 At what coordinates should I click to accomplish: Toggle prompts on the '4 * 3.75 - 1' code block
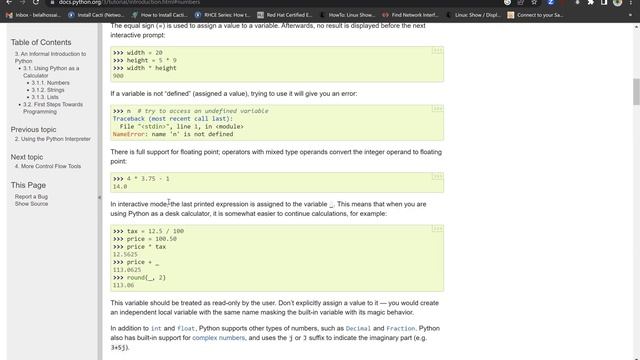[437, 177]
